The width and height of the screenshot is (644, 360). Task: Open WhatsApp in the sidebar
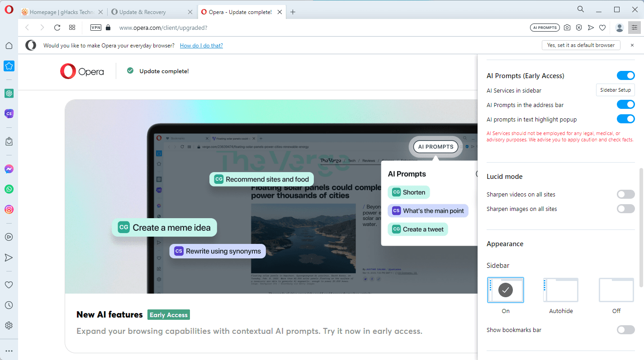point(9,189)
